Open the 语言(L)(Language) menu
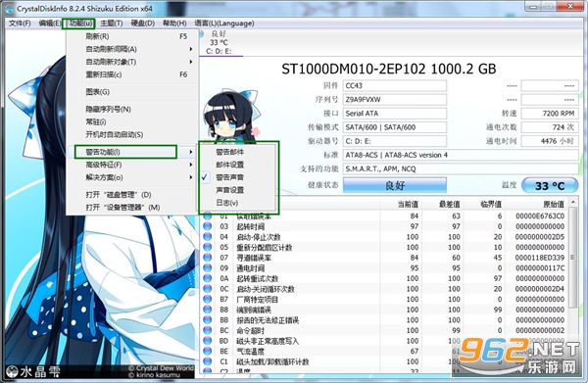The image size is (588, 383). [224, 24]
